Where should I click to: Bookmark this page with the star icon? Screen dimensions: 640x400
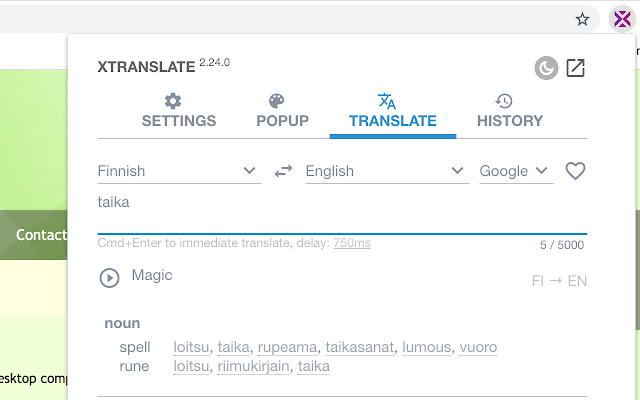click(x=582, y=18)
